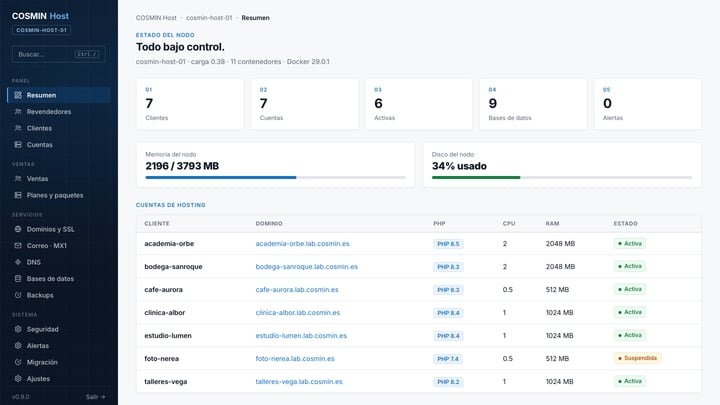Image resolution: width=720 pixels, height=405 pixels.
Task: Click cosmin-host-01 breadcrumb
Action: click(209, 18)
